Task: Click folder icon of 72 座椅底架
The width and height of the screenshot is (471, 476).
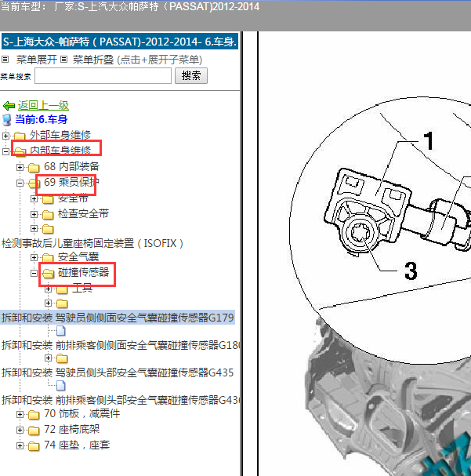Action: point(34,431)
